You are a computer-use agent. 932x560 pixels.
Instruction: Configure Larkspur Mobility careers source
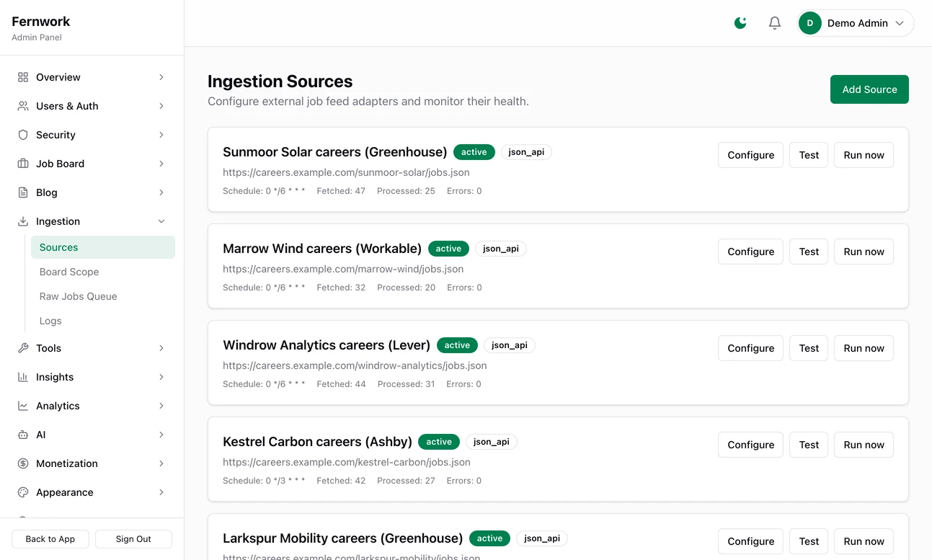tap(750, 541)
